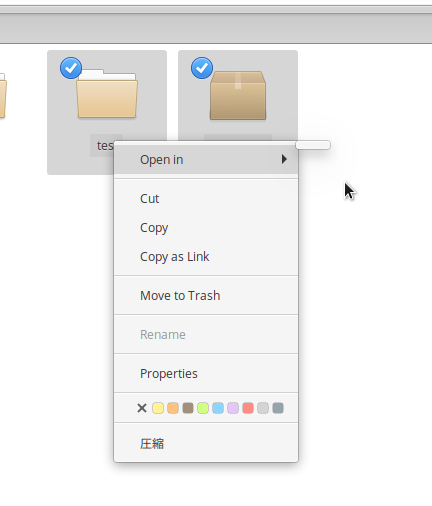Image resolution: width=432 pixels, height=506 pixels.
Task: Apply the red color tag
Action: pos(248,408)
